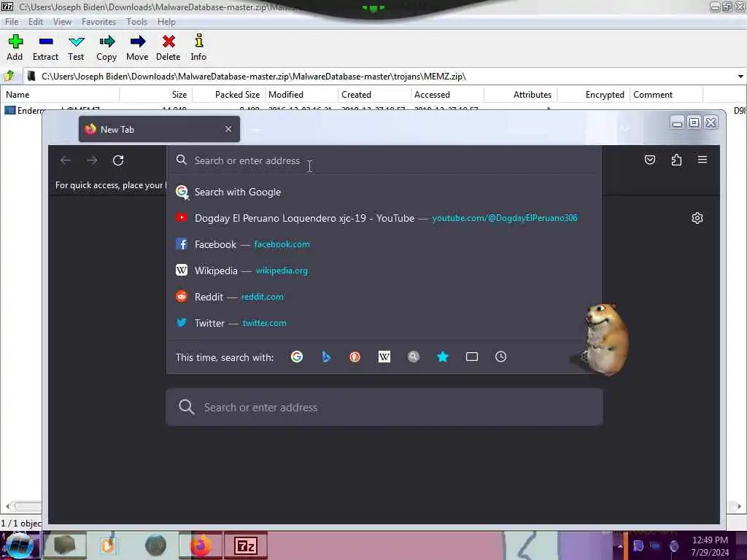The image size is (747, 560).
Task: Click the Firefox forward arrow
Action: pos(92,160)
